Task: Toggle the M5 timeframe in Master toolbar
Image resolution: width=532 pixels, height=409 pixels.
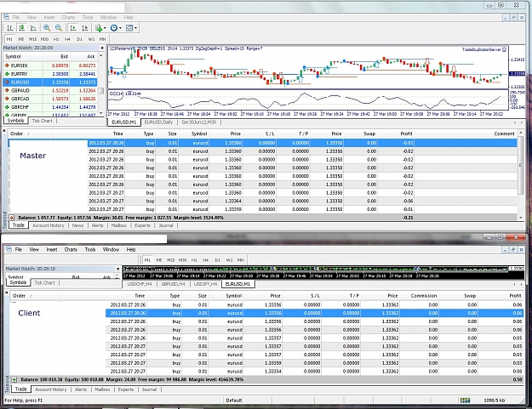Action: point(21,39)
